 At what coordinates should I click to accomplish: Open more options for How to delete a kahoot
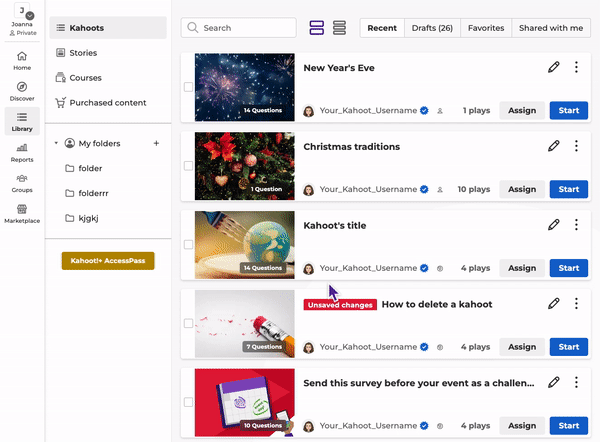(x=576, y=304)
